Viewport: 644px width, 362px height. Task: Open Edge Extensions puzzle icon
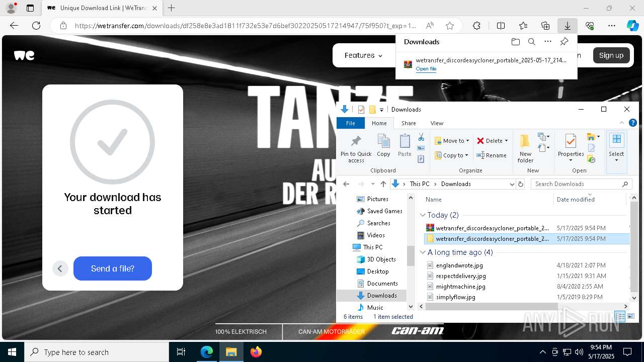476,26
